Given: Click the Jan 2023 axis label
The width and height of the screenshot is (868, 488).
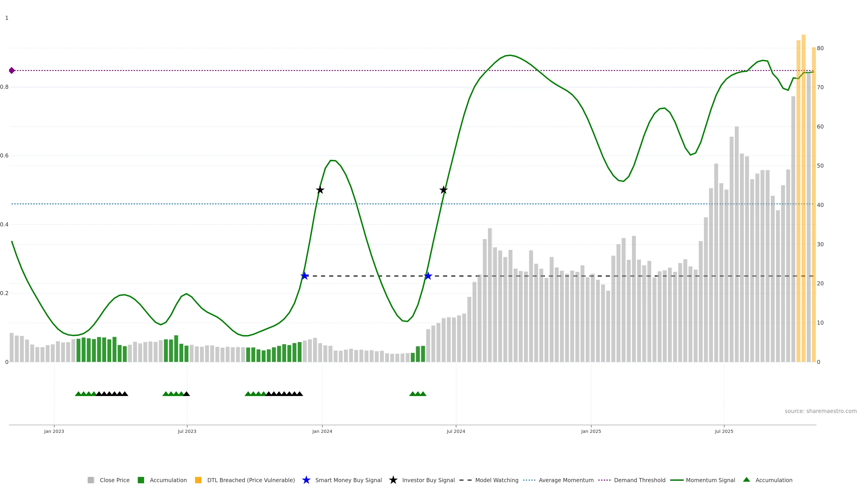Looking at the screenshot, I should click(54, 431).
